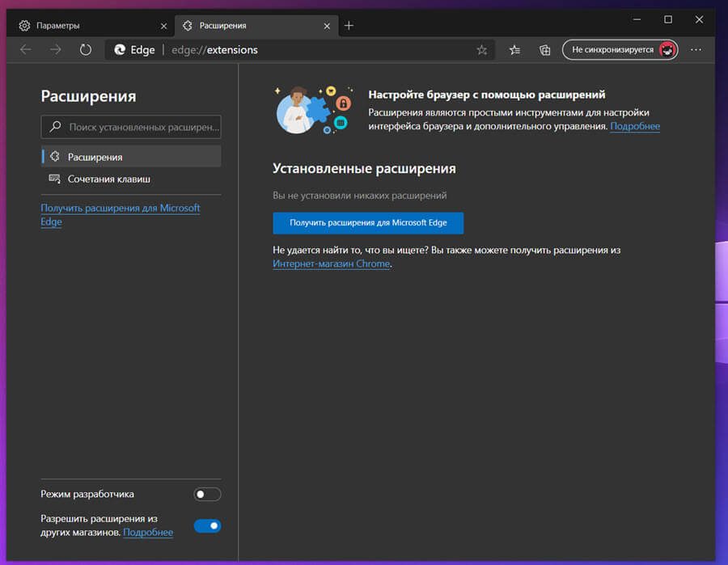Click the Параметры tab gear icon

[24, 26]
